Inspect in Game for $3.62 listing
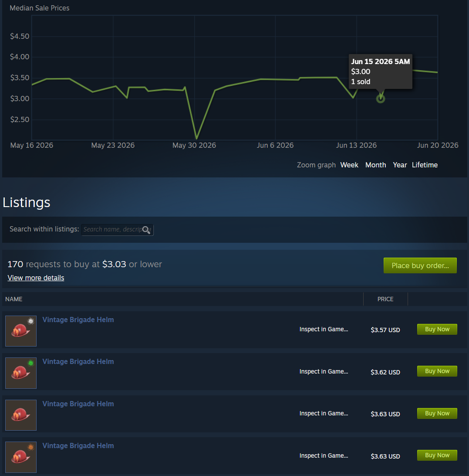The image size is (469, 476). 324,371
